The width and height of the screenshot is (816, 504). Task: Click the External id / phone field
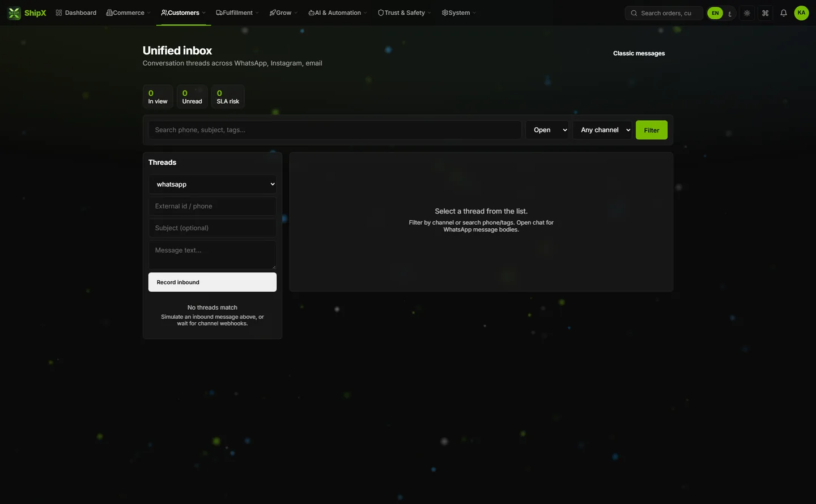click(x=212, y=206)
